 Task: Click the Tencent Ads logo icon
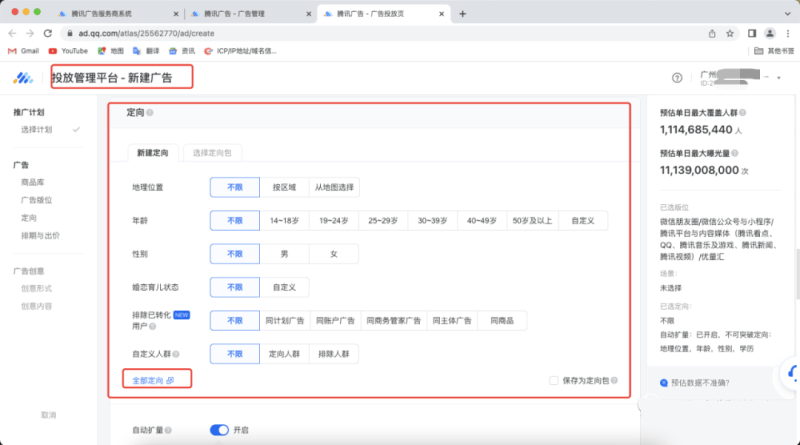pyautogui.click(x=23, y=78)
